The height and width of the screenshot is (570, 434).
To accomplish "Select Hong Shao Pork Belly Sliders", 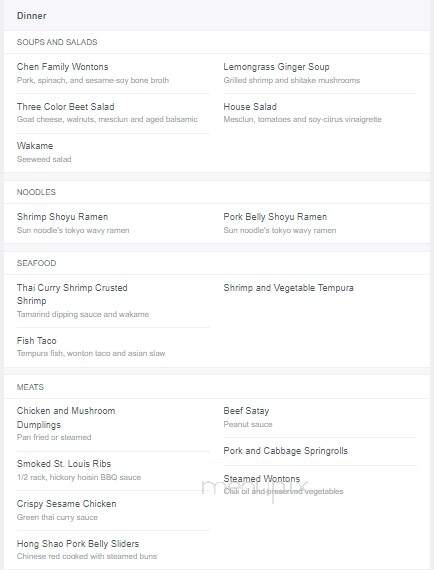I will tap(78, 544).
